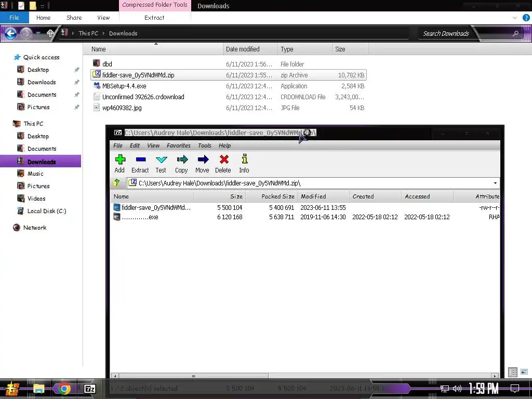
Task: Open Local Disk (C:) in navigation pane
Action: (x=46, y=211)
